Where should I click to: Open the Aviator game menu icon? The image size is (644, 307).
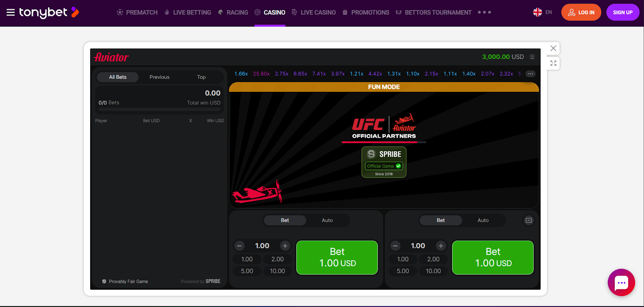click(532, 57)
